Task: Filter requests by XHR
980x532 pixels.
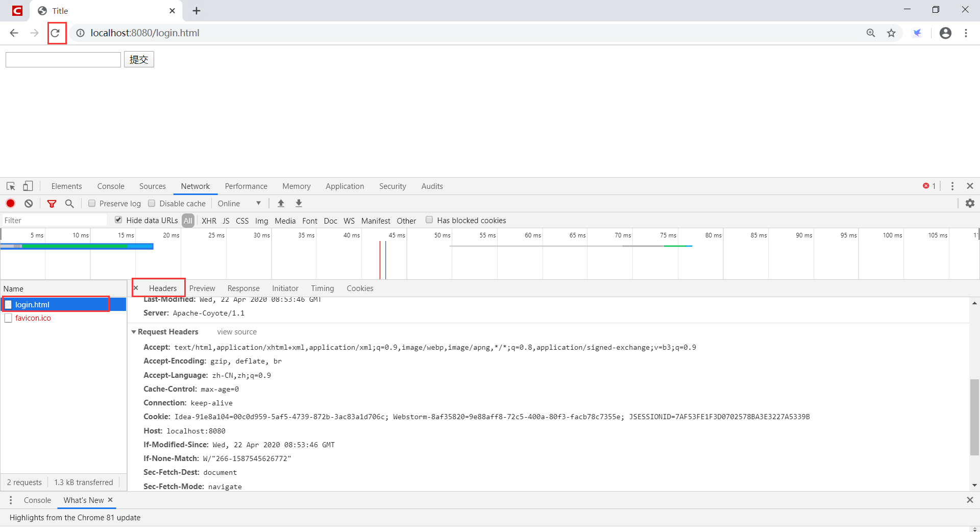Action: coord(209,221)
